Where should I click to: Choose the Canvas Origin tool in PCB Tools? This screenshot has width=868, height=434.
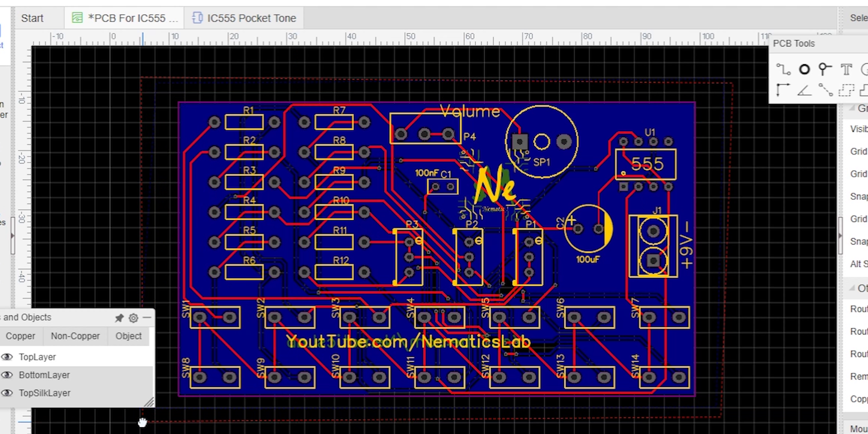(783, 90)
